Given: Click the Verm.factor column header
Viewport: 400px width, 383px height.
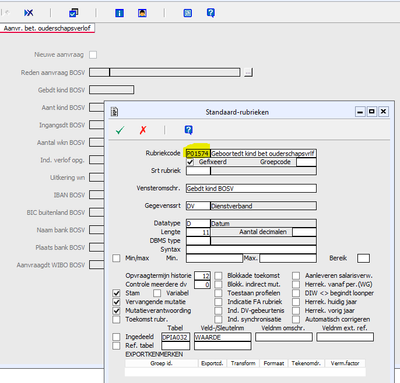Looking at the screenshot, I should coord(345,363).
